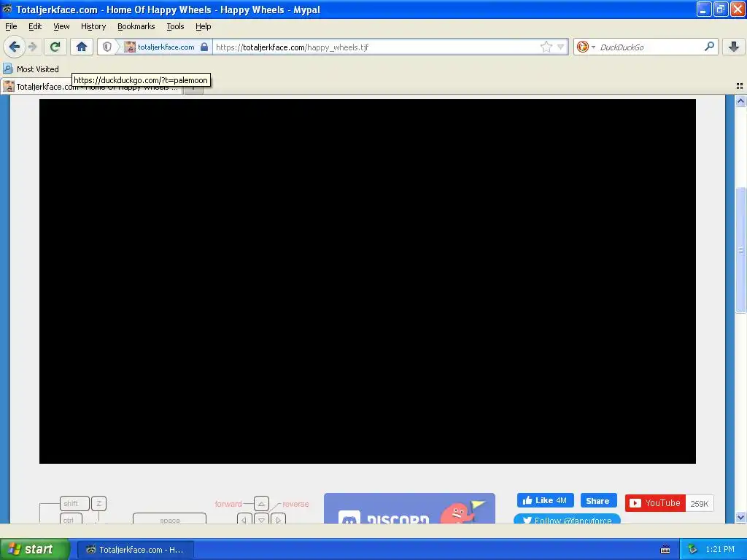
Task: Click the Z key in controls diagram
Action: [x=98, y=503]
